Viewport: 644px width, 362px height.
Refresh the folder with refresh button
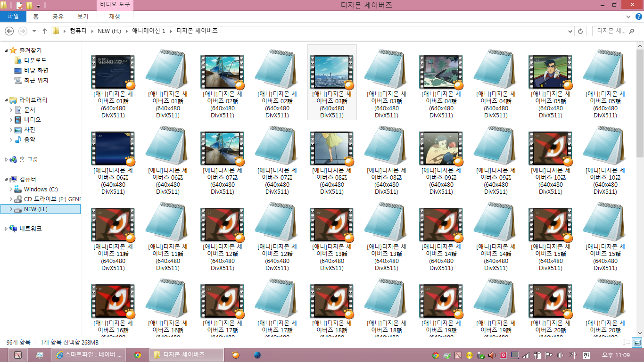(580, 31)
